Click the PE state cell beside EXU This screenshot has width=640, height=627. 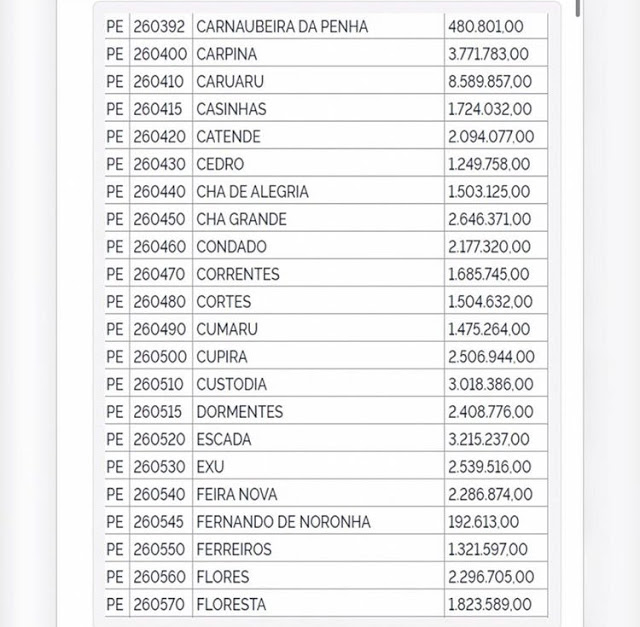pyautogui.click(x=115, y=466)
